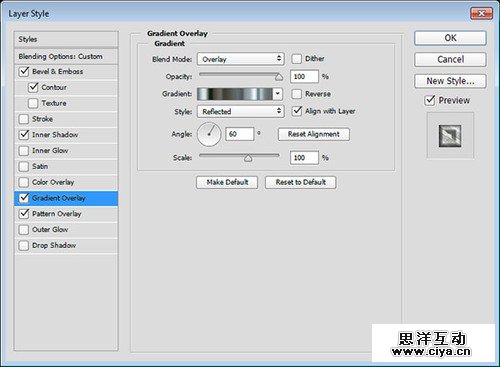Toggle Align with Layer checkbox
The width and height of the screenshot is (500, 367).
(297, 111)
